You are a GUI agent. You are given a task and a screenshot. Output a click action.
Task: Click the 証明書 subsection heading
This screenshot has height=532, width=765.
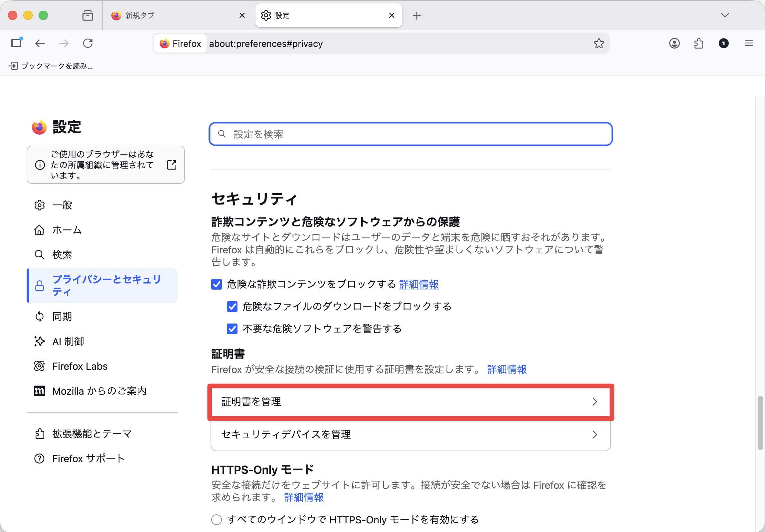tap(228, 354)
